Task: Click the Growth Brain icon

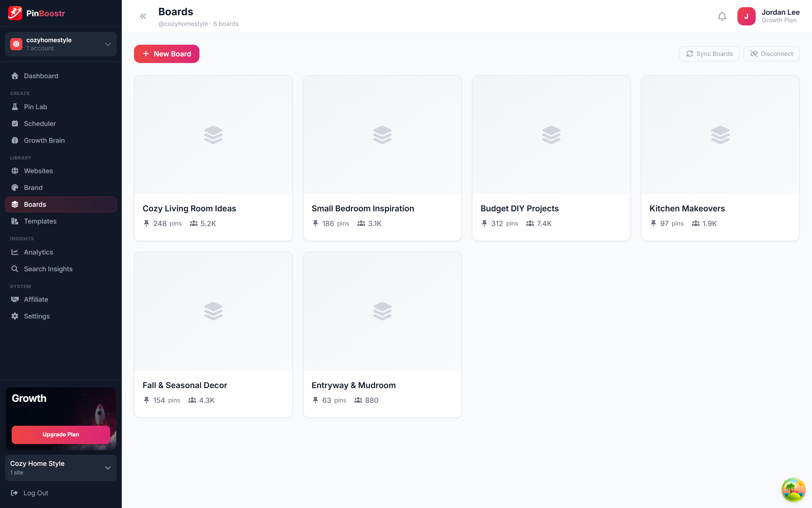Action: pyautogui.click(x=15, y=140)
